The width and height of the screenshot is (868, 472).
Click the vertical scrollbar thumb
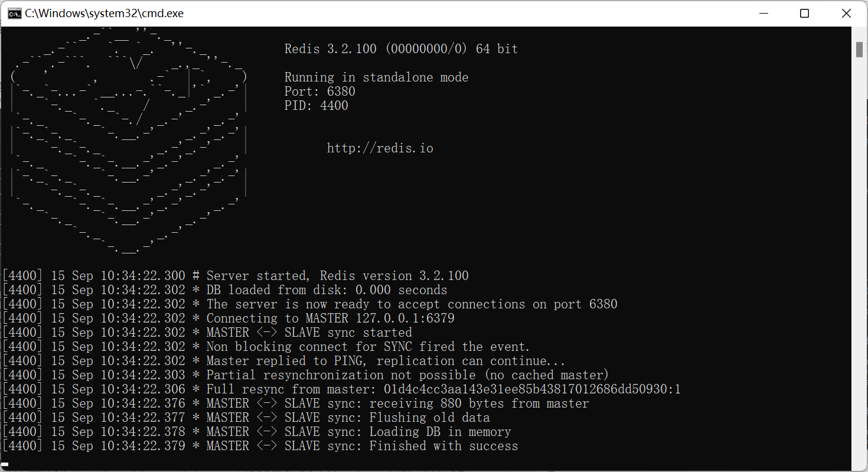click(860, 49)
